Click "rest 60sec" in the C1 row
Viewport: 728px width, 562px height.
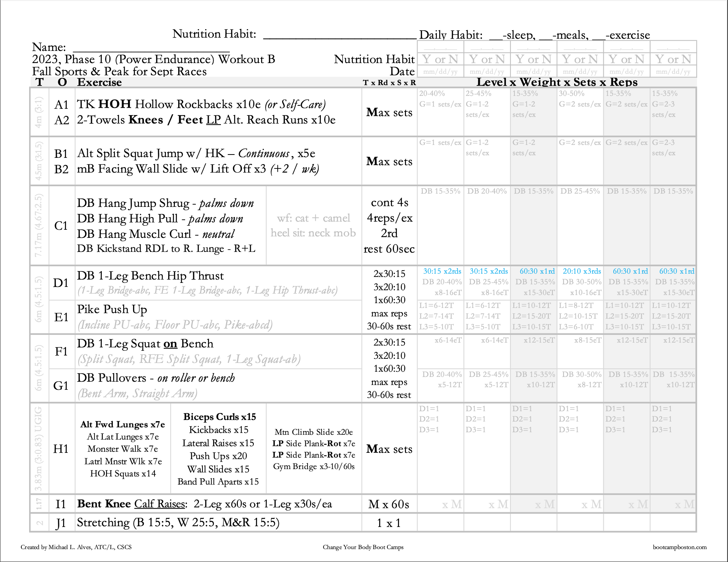pos(389,249)
